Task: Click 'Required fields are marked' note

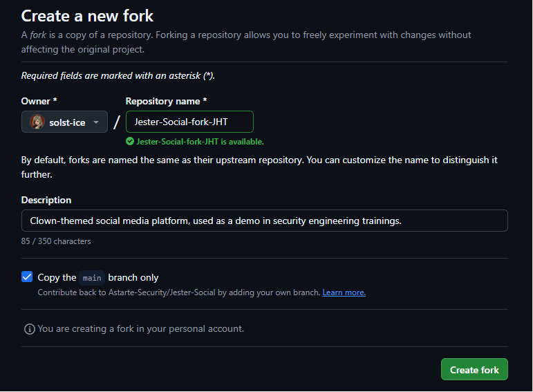Action: (x=118, y=75)
